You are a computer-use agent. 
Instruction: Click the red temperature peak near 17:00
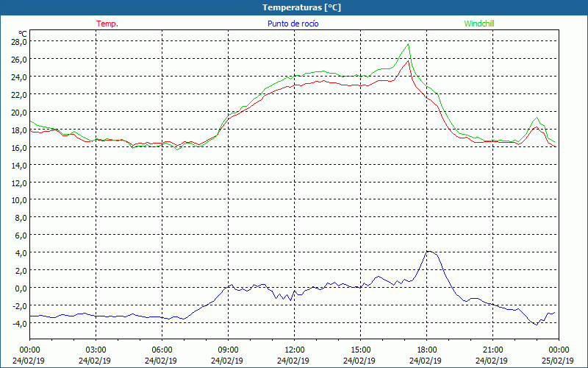tap(408, 60)
